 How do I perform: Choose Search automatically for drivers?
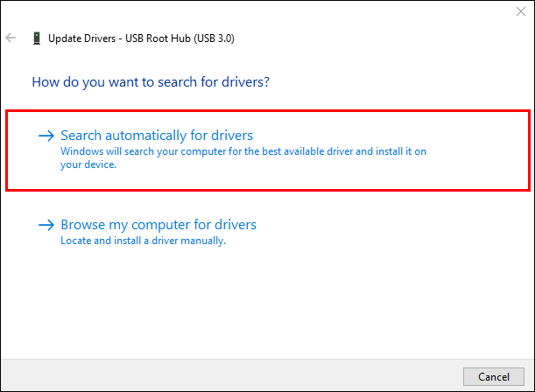(156, 136)
